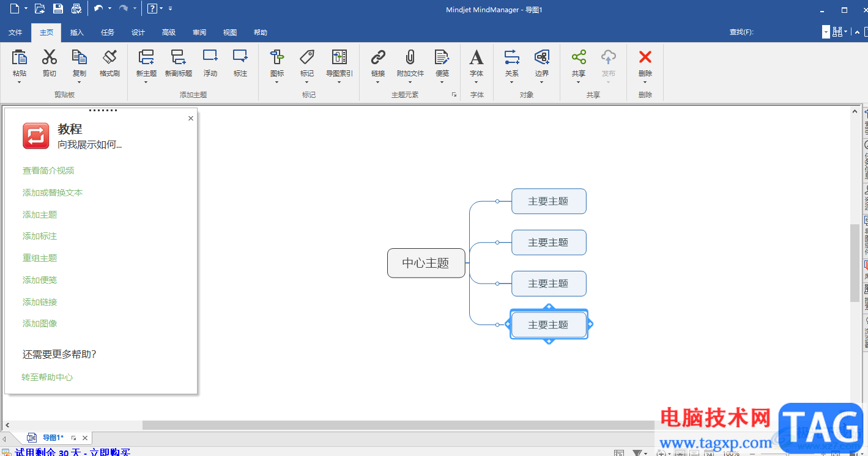The height and width of the screenshot is (456, 868).
Task: Open the 主题元素 group dialog launcher
Action: (454, 95)
